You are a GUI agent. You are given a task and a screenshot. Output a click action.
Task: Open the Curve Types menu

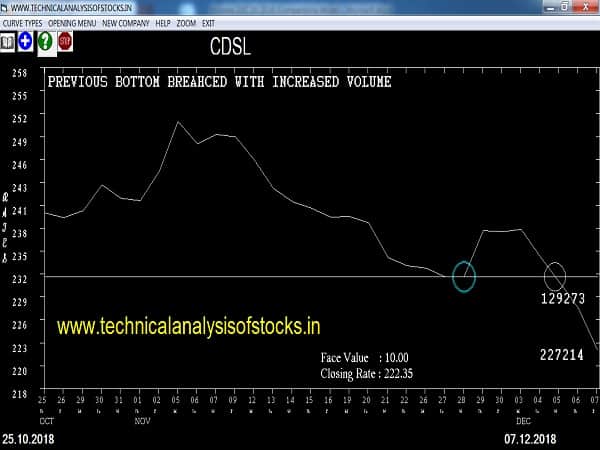point(20,22)
